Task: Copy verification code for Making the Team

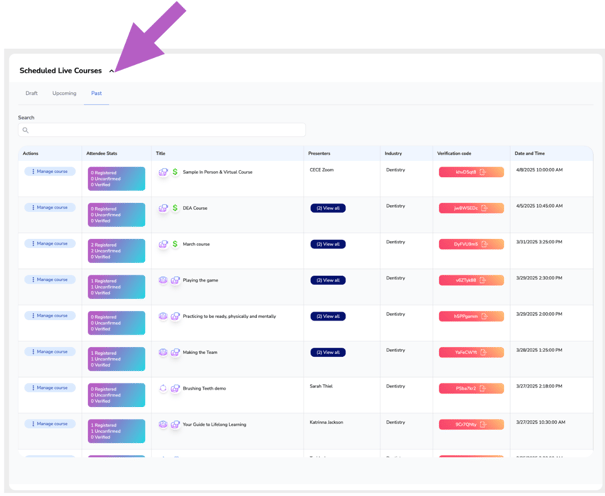Action: pos(483,352)
